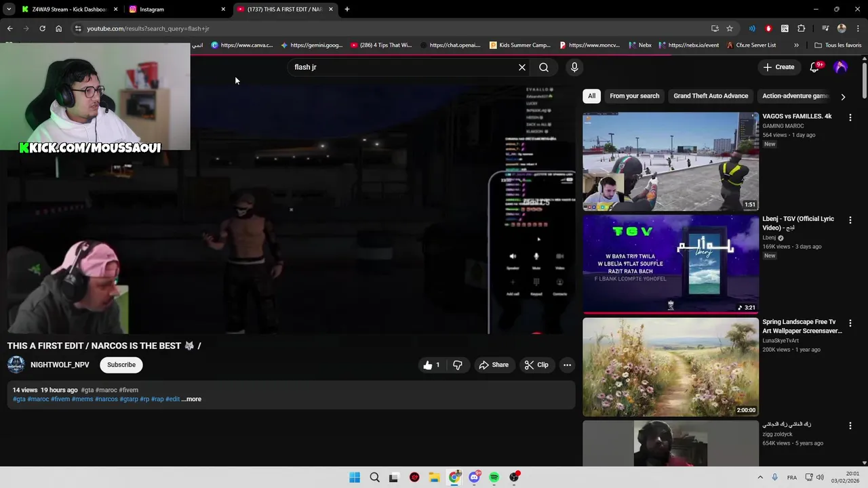
Task: Open Spotify from the taskbar
Action: 494,478
